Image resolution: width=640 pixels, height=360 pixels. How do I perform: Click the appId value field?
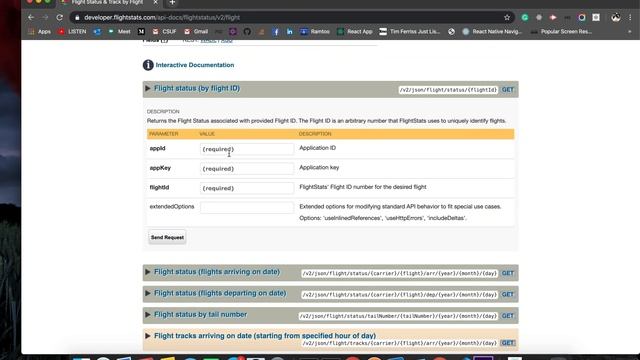247,149
